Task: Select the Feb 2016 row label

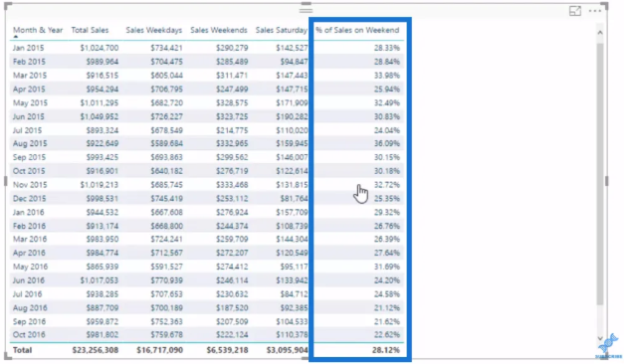Action: (29, 226)
